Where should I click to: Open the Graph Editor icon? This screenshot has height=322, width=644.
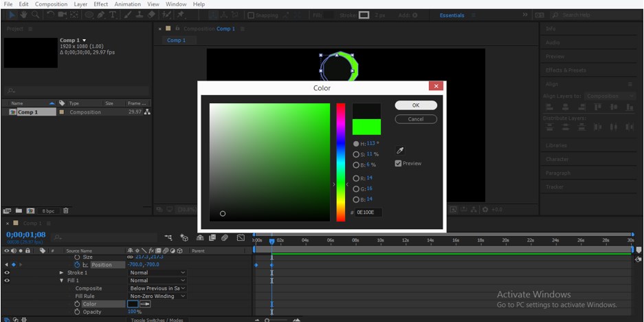click(241, 237)
